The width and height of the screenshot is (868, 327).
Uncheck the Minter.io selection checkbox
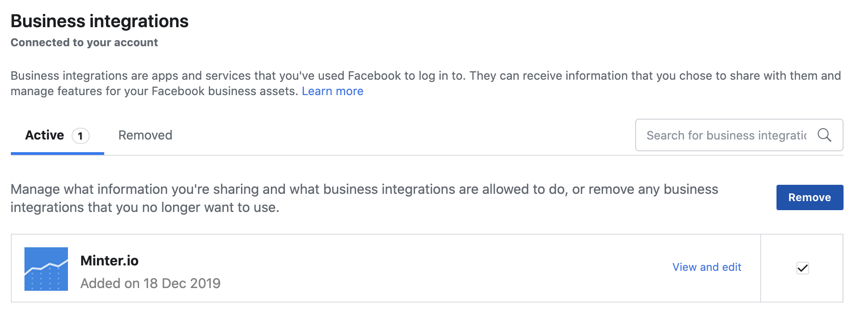[802, 268]
